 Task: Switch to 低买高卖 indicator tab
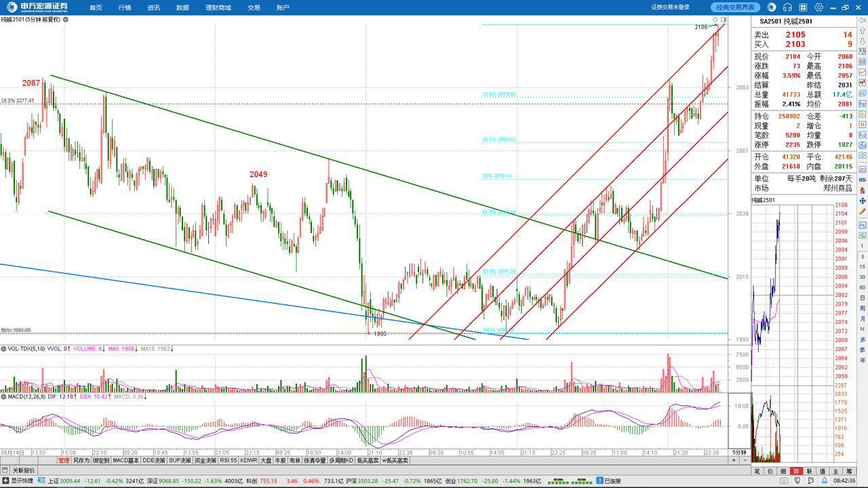point(368,461)
